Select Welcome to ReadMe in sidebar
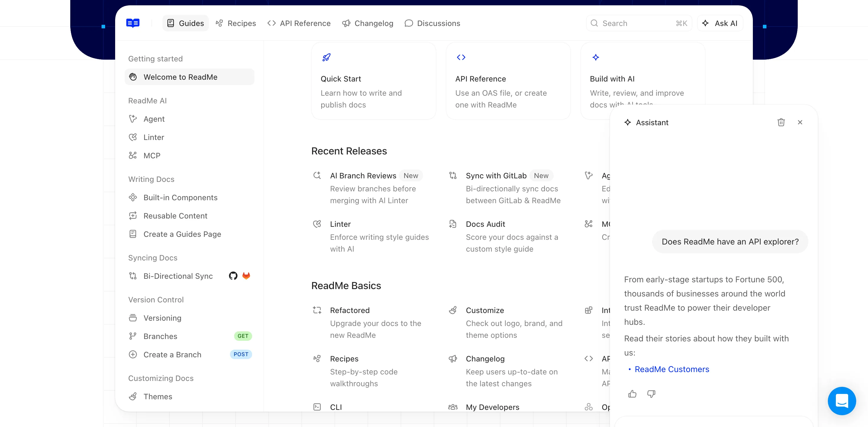Image resolution: width=868 pixels, height=427 pixels. [189, 77]
